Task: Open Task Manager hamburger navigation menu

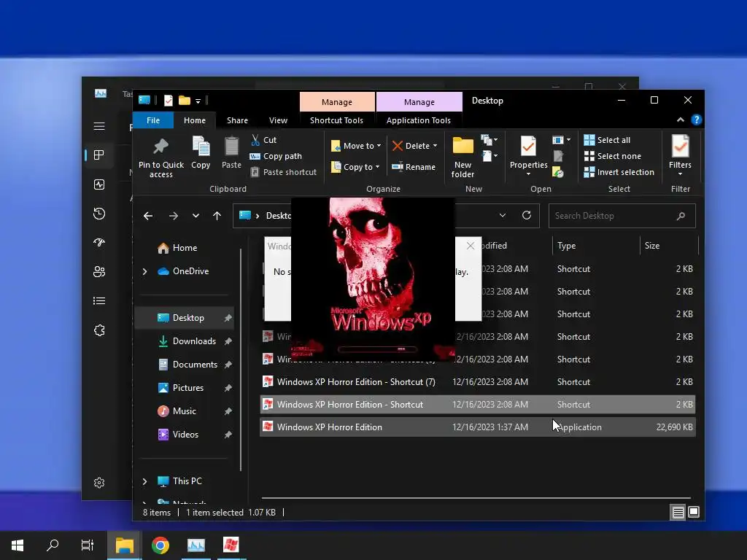Action: 99,126
